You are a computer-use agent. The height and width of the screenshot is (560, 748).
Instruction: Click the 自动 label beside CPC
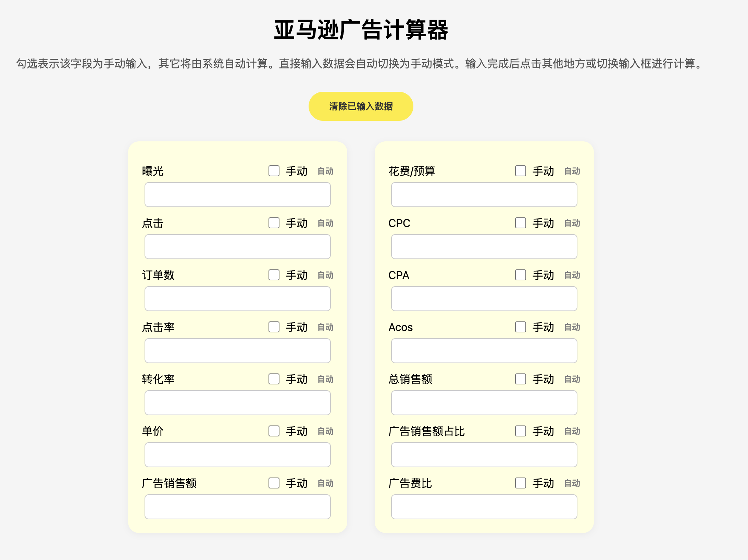click(x=572, y=223)
